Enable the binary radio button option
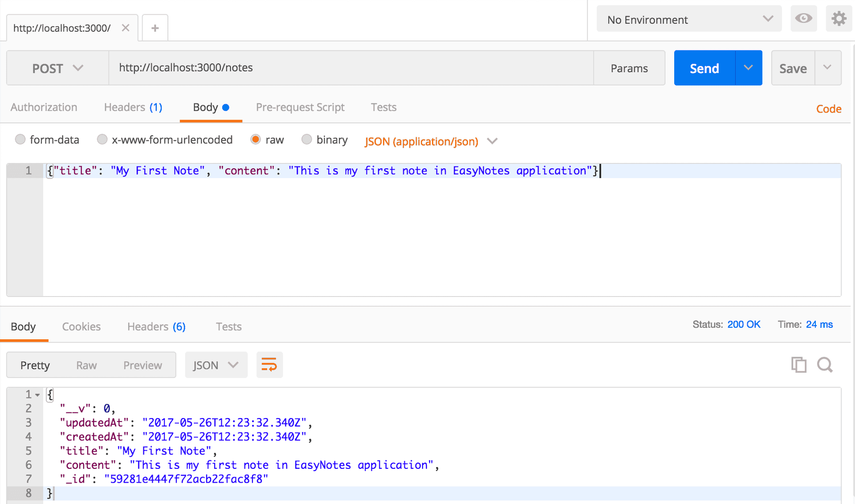The height and width of the screenshot is (504, 855). click(307, 140)
